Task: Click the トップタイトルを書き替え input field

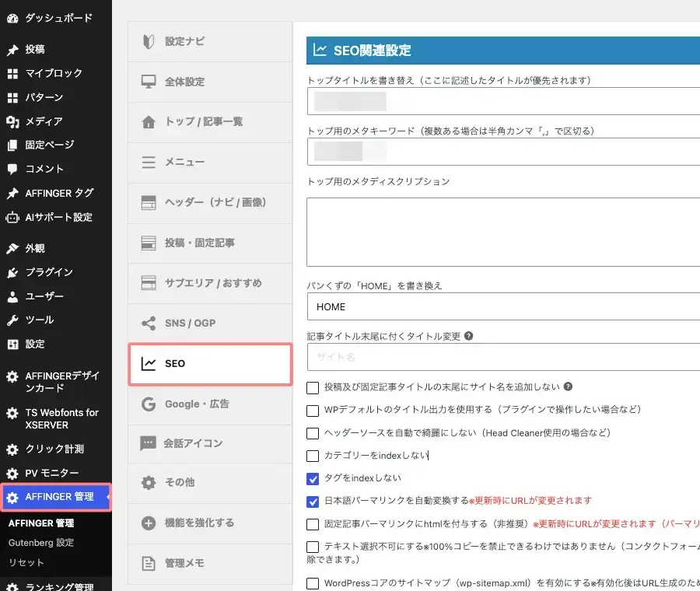Action: pyautogui.click(x=503, y=101)
